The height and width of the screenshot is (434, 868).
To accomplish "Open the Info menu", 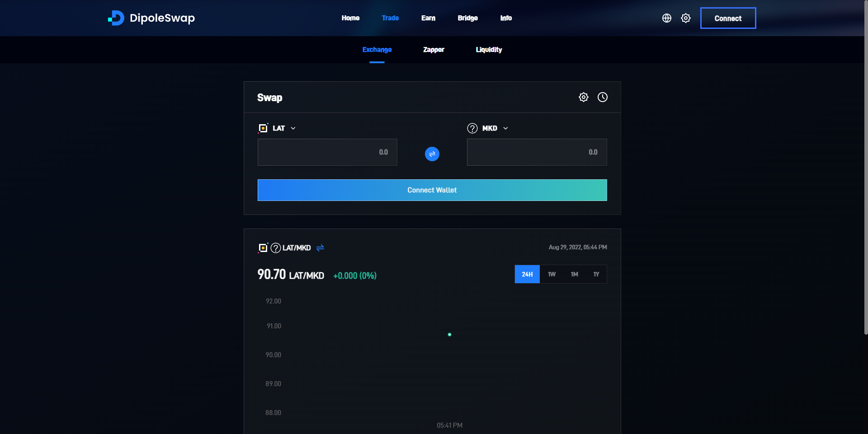I will pyautogui.click(x=506, y=18).
